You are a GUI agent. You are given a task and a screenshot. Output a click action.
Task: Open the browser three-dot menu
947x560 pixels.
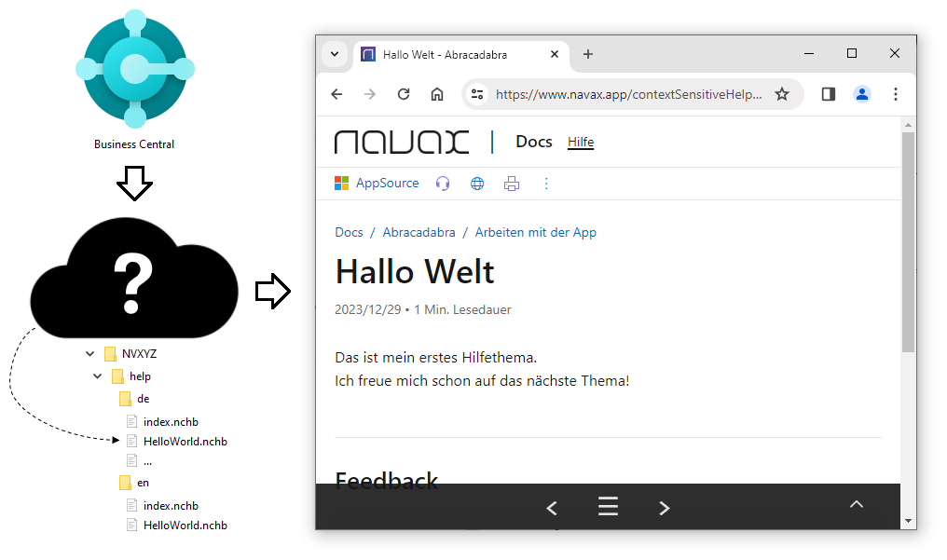pos(896,94)
